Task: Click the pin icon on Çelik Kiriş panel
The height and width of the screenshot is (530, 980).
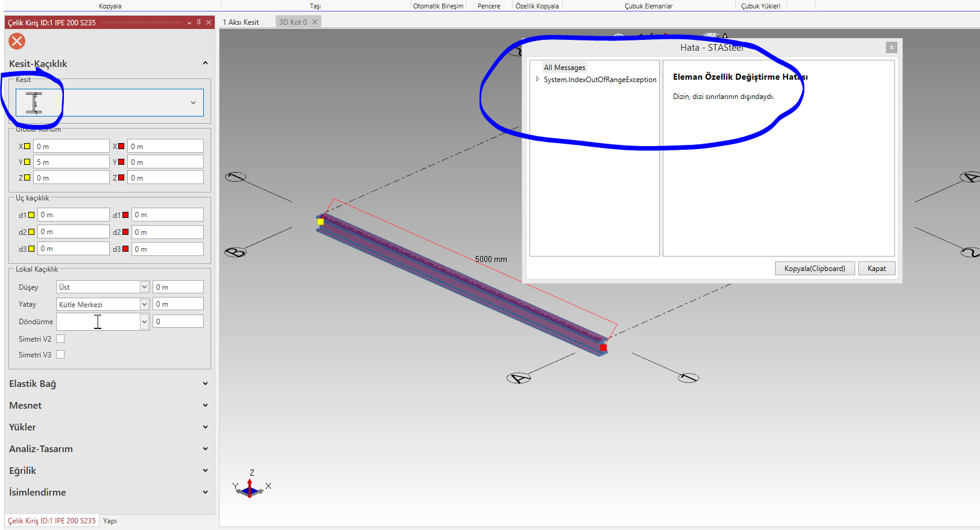Action: click(198, 22)
